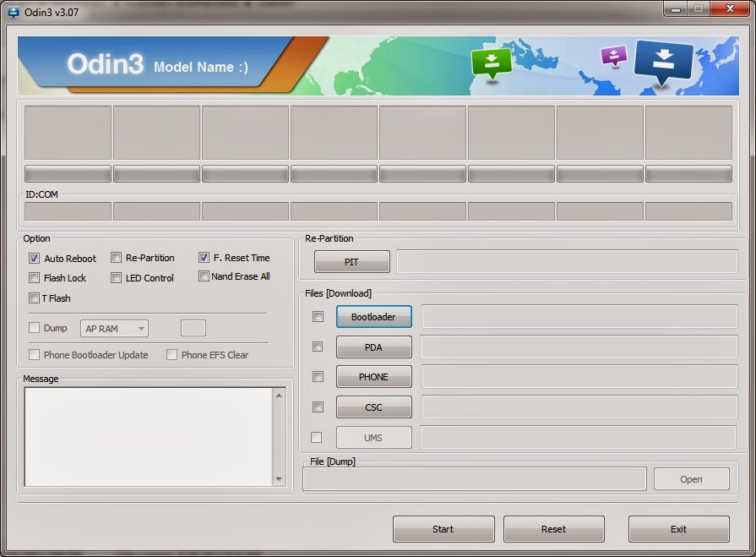Click the Message box scroll up arrow
This screenshot has width=756, height=557.
279,396
